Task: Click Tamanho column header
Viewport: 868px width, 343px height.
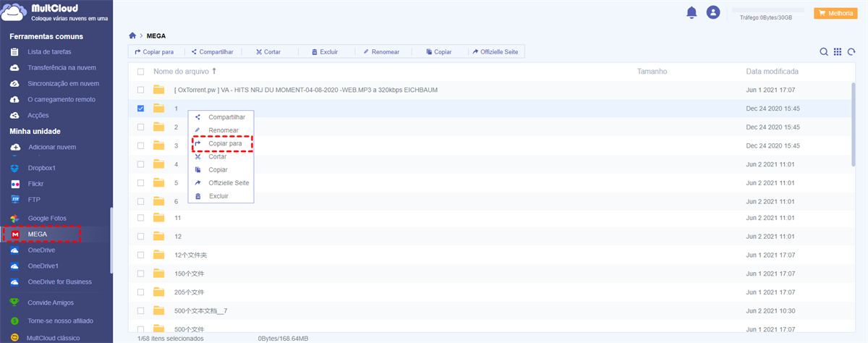Action: 652,72
